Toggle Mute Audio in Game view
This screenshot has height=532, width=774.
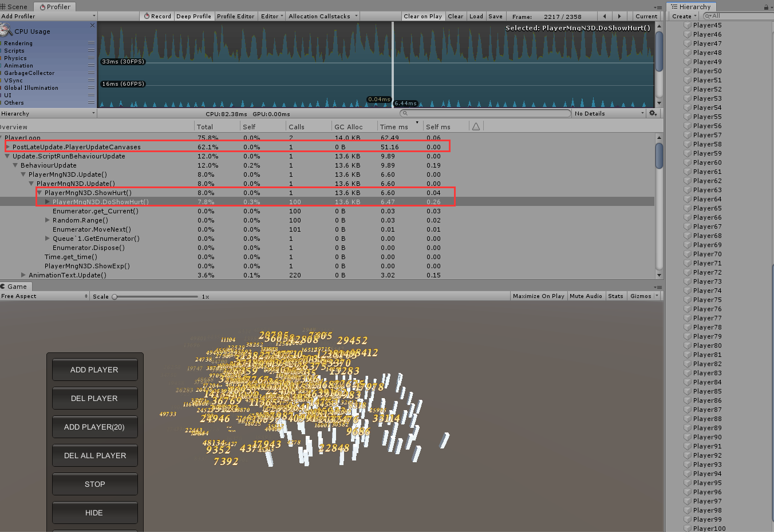click(586, 296)
